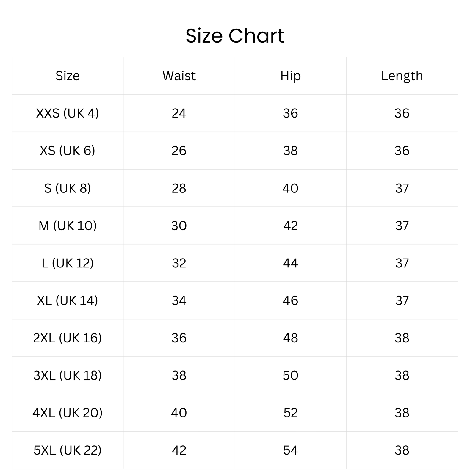Click the 3XL (UK 18) size cell
476x476 pixels.
tap(68, 376)
